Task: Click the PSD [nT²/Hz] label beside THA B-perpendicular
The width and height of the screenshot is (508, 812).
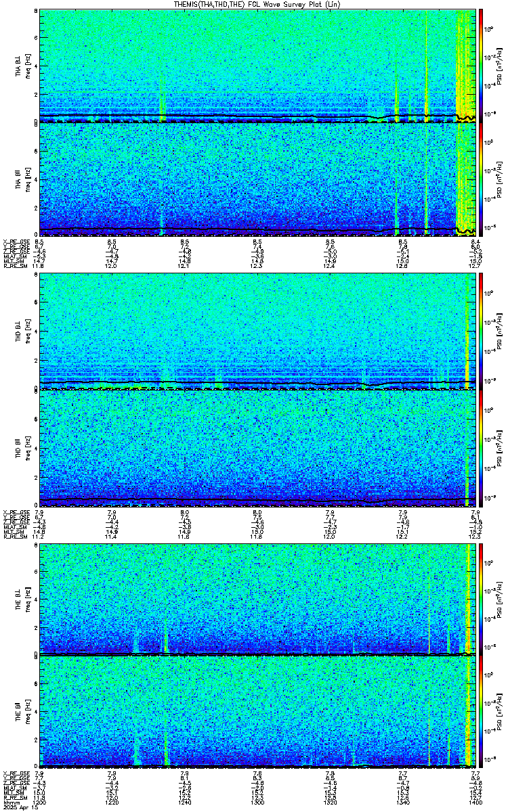Action: click(x=500, y=66)
